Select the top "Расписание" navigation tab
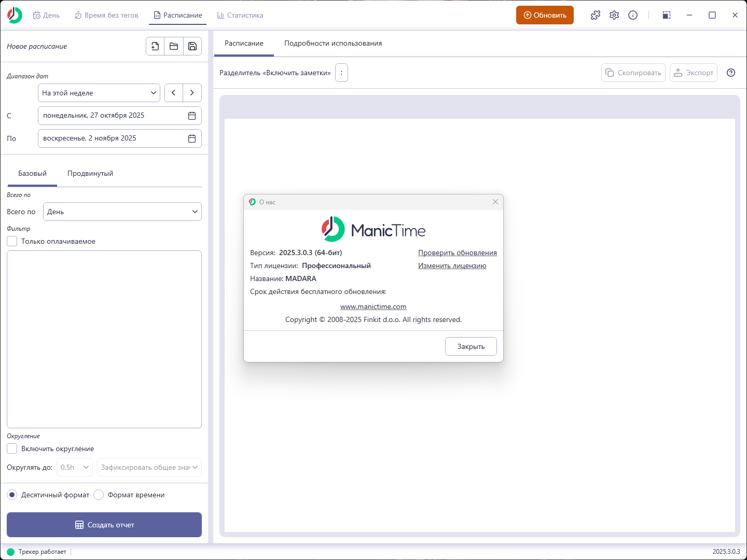The height and width of the screenshot is (560, 747). (x=178, y=15)
